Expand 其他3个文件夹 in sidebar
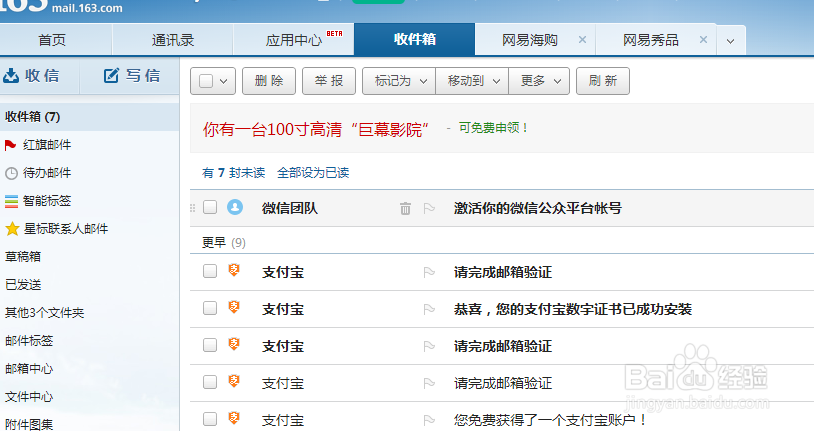 pyautogui.click(x=45, y=313)
